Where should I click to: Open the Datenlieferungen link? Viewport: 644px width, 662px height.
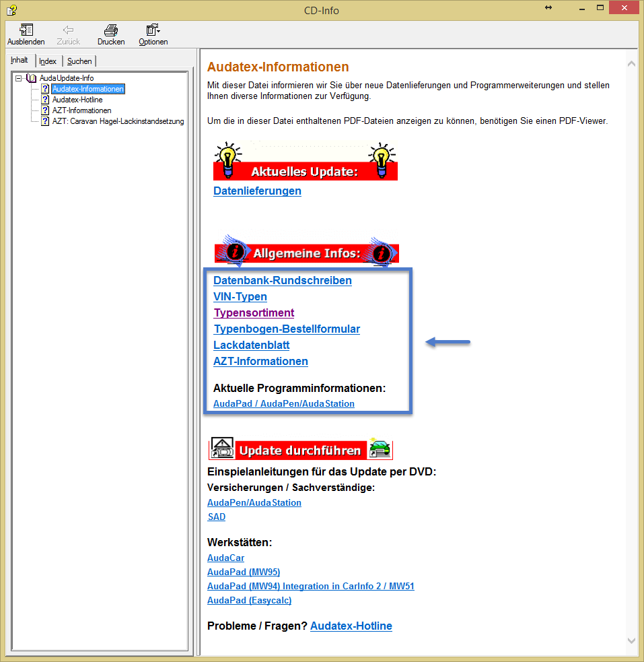point(257,191)
